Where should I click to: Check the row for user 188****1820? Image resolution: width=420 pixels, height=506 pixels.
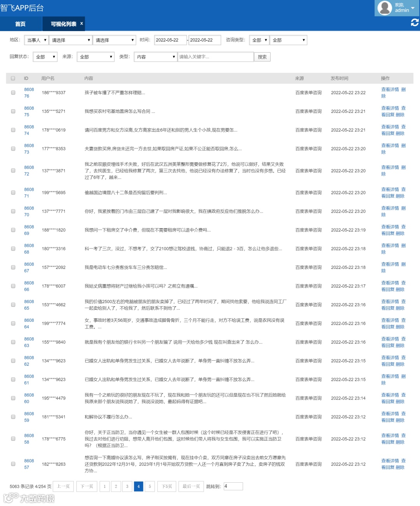(13, 230)
